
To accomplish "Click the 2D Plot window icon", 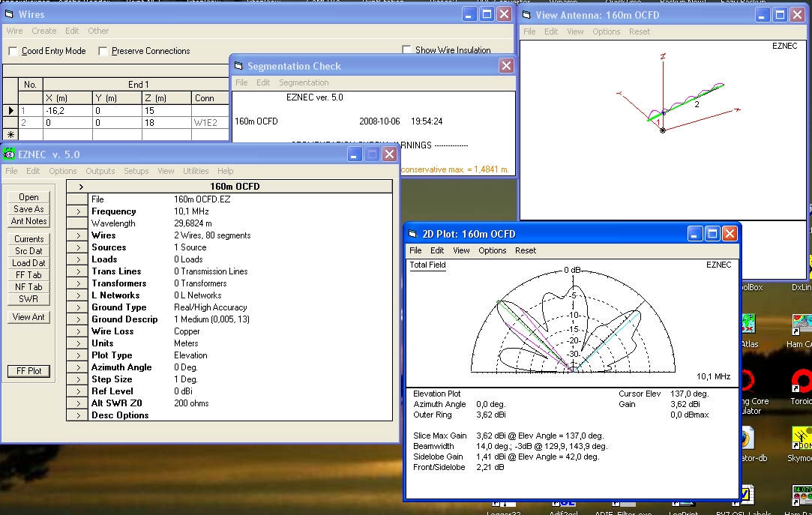I will 413,234.
